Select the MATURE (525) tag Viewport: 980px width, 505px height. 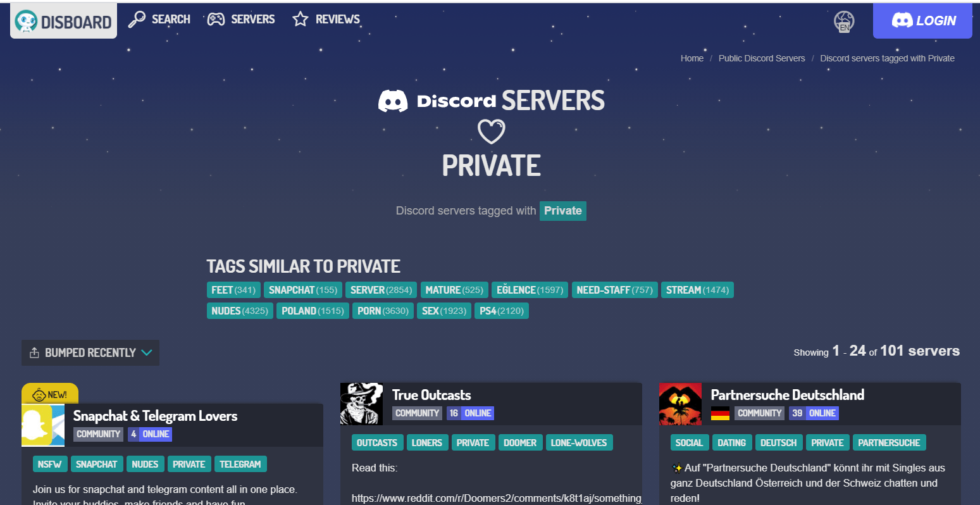click(454, 290)
